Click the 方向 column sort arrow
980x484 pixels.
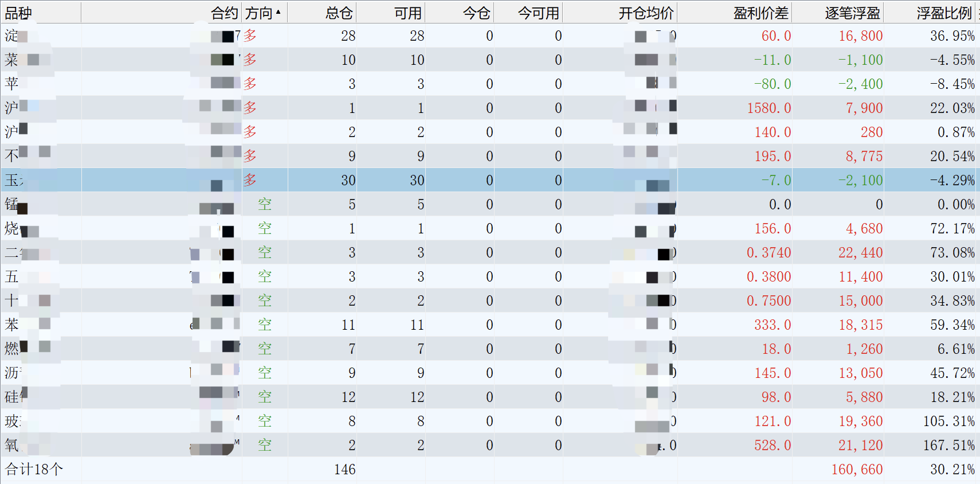pyautogui.click(x=278, y=12)
